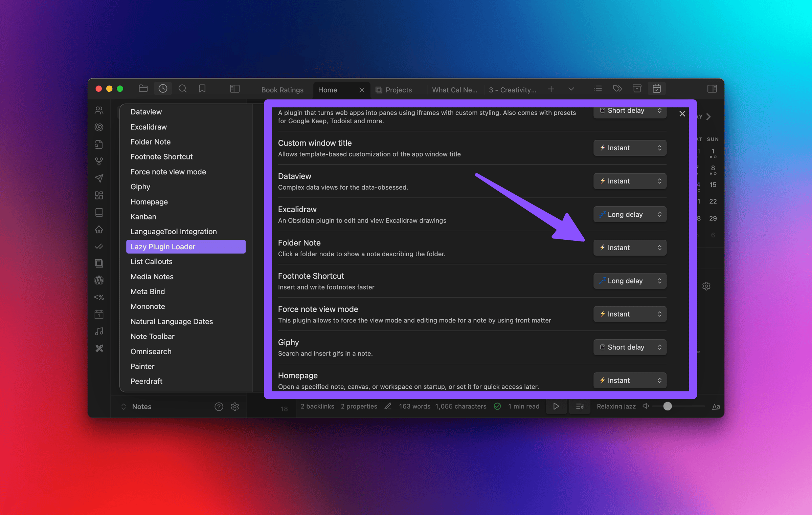
Task: Select Media Notes in settings sidebar
Action: point(186,277)
